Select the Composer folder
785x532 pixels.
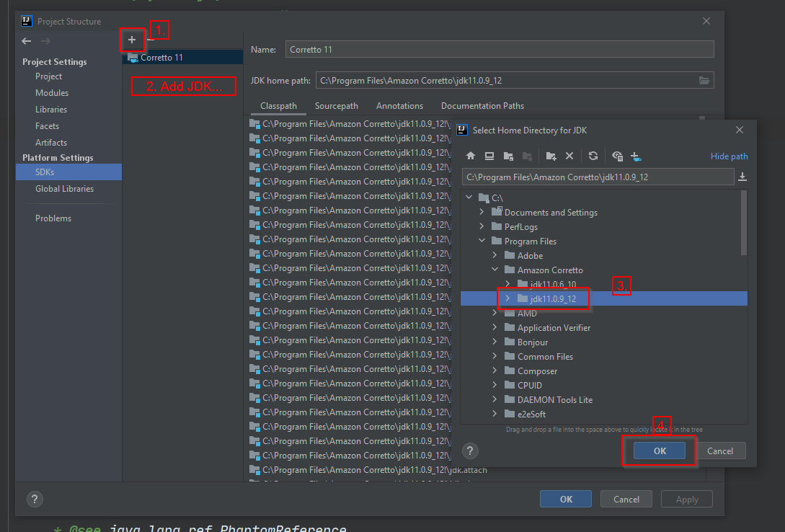[x=537, y=371]
